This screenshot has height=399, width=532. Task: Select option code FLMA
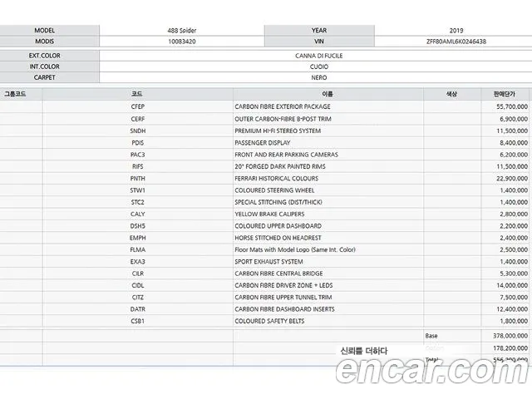click(138, 249)
